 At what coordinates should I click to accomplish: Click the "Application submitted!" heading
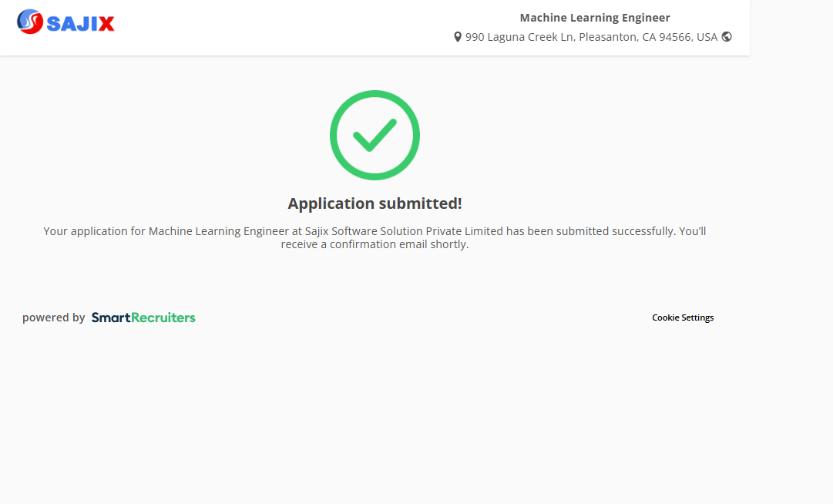(x=375, y=203)
